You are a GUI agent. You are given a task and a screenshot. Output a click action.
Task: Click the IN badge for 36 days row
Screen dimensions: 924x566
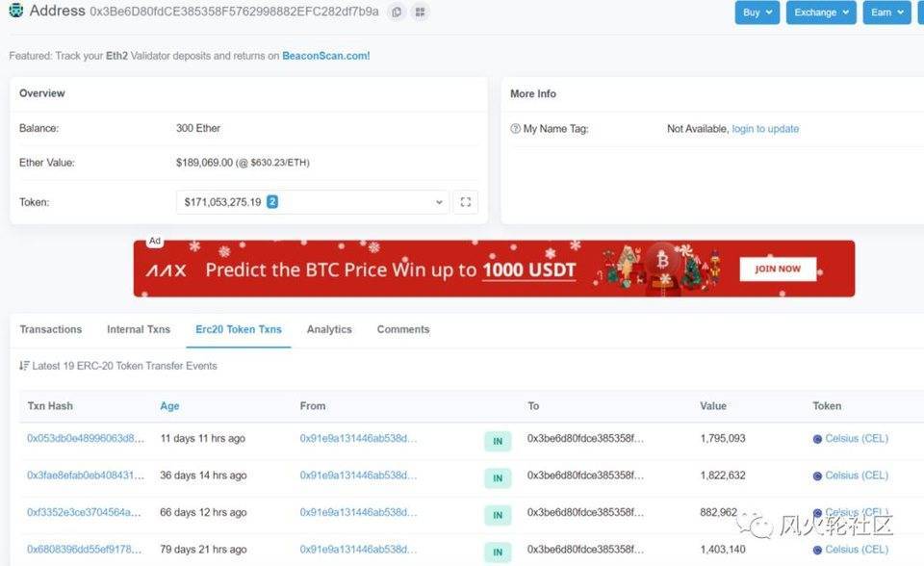click(498, 478)
